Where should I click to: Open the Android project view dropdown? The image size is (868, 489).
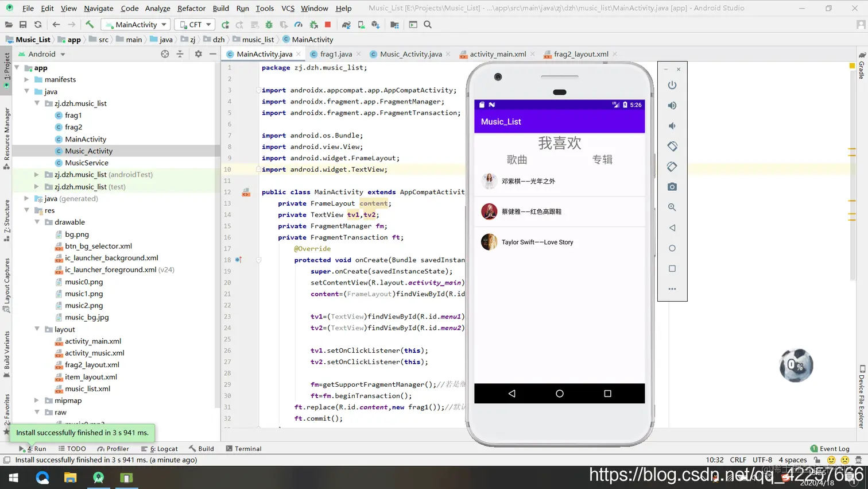pyautogui.click(x=42, y=54)
